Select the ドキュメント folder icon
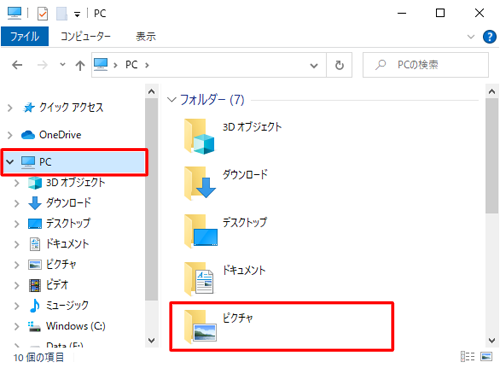The height and width of the screenshot is (368, 500). pyautogui.click(x=199, y=279)
